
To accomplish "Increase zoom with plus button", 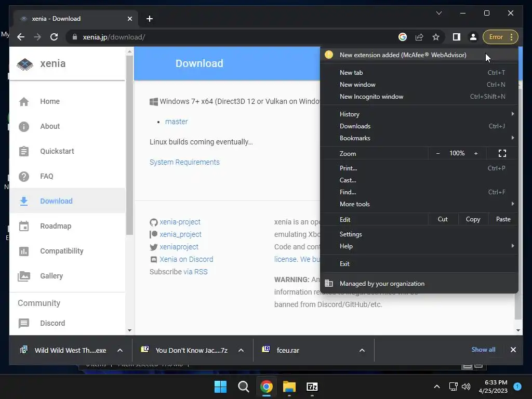I will (476, 153).
